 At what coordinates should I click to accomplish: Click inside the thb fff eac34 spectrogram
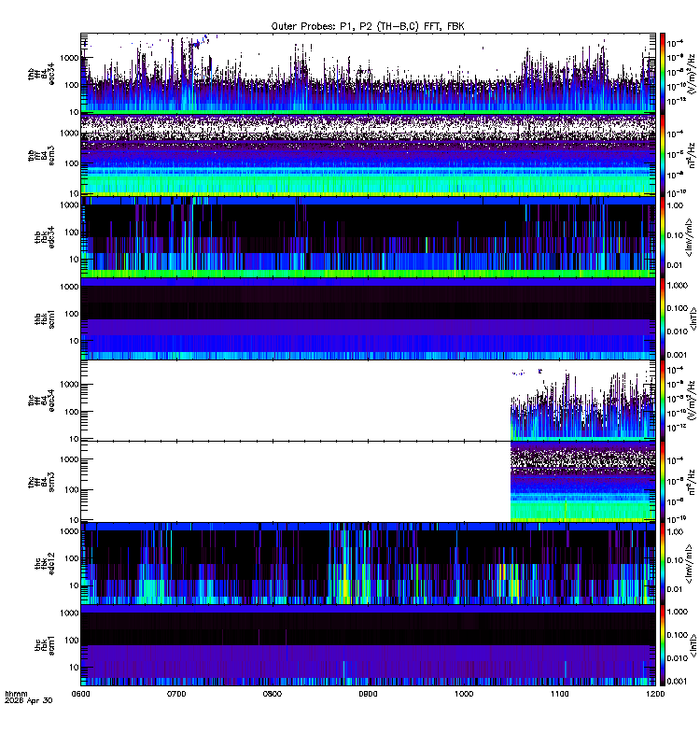point(368,74)
